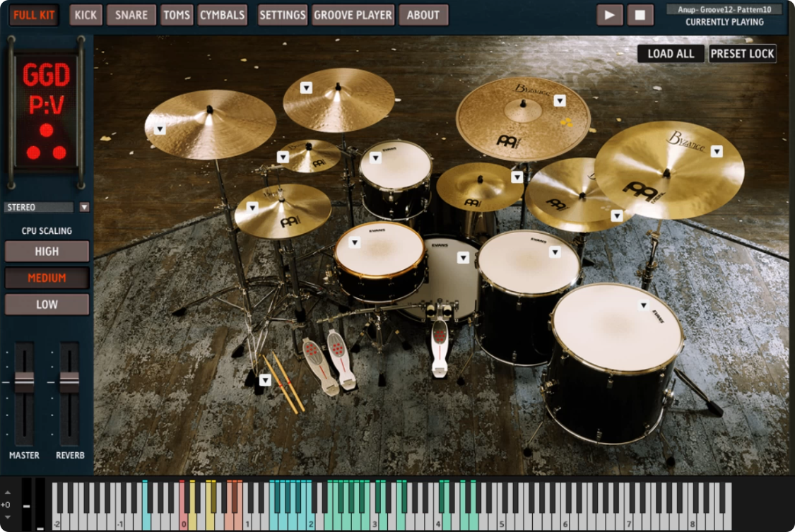Open dropdown on far-left crash cymbal
The image size is (795, 532).
160,129
